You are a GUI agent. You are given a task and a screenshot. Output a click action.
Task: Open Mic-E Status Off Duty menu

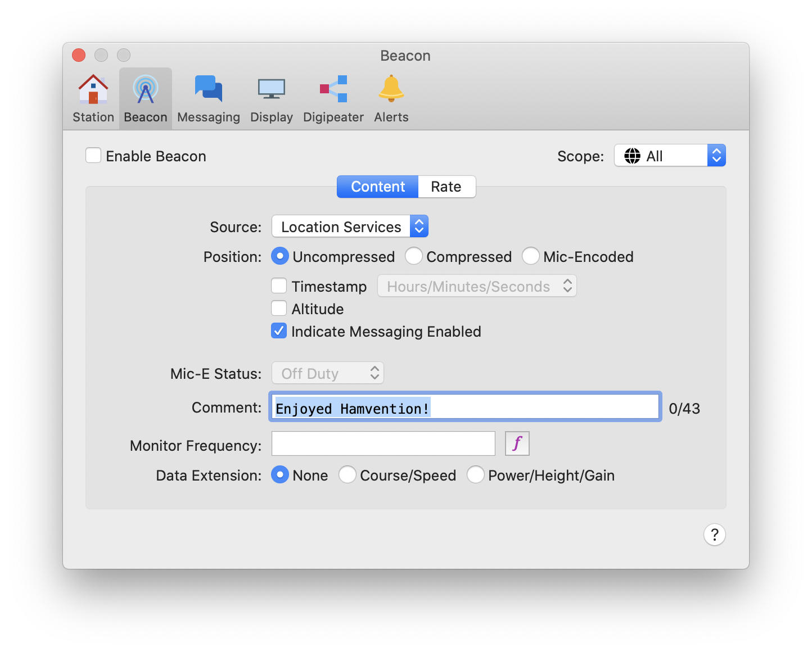tap(328, 373)
